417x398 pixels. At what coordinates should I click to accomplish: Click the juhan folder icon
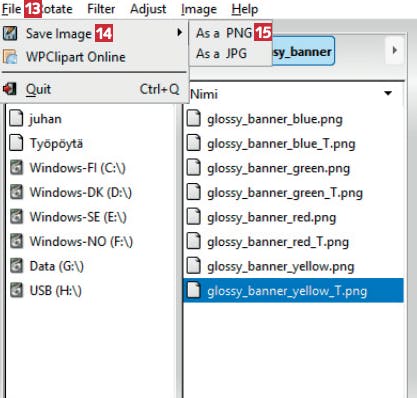(16, 119)
